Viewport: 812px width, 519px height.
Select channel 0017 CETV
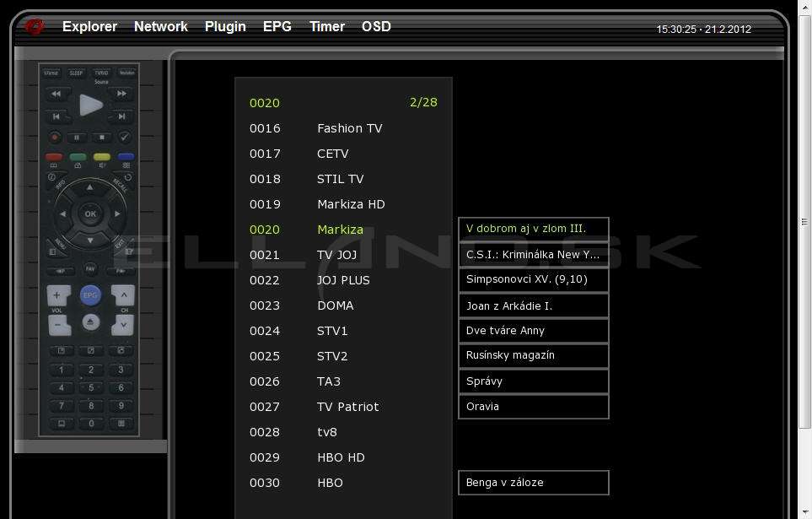[343, 154]
